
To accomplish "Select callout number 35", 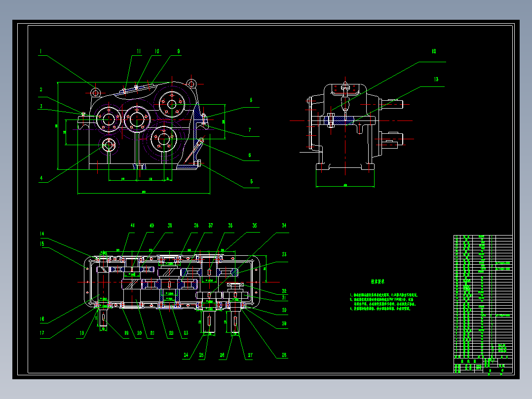I will pyautogui.click(x=255, y=226).
